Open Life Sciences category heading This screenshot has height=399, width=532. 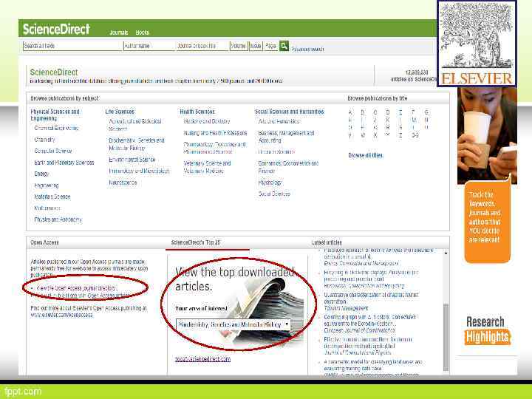coord(120,112)
